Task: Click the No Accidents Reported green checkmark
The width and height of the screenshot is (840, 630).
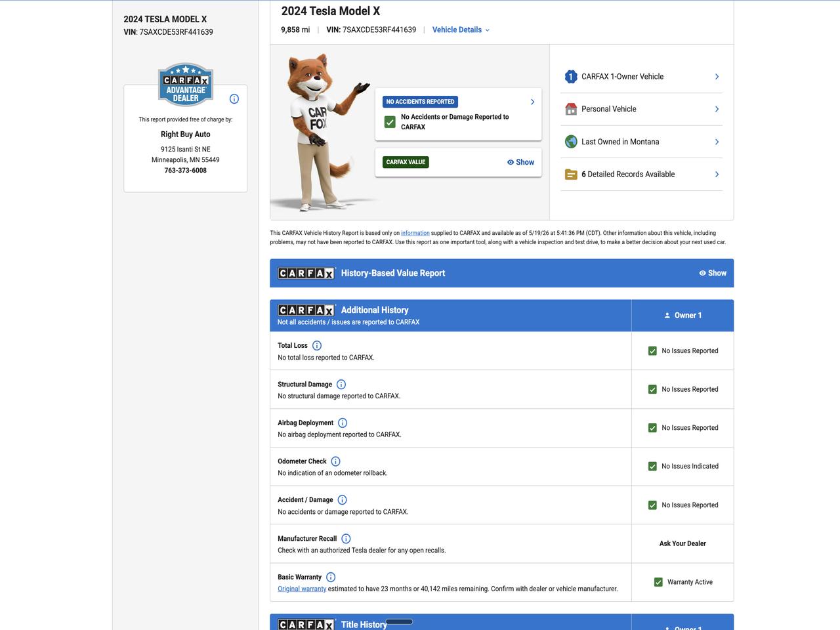Action: (x=390, y=122)
